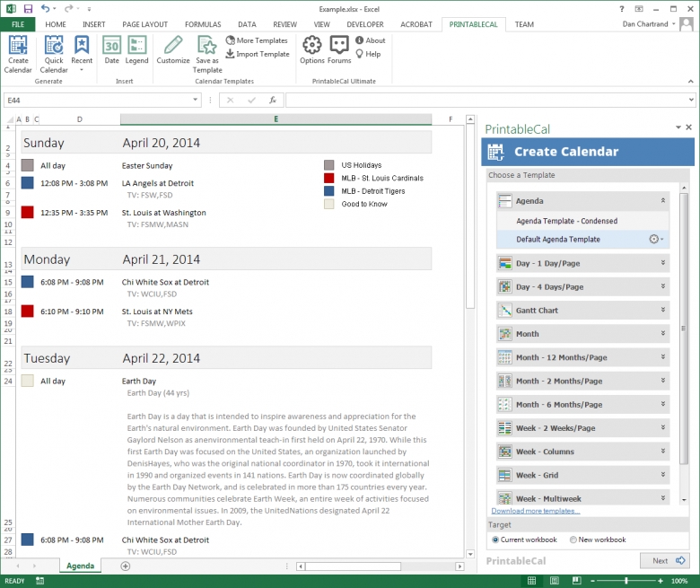The height and width of the screenshot is (588, 700).
Task: Add a new sheet with the plus icon
Action: [126, 566]
